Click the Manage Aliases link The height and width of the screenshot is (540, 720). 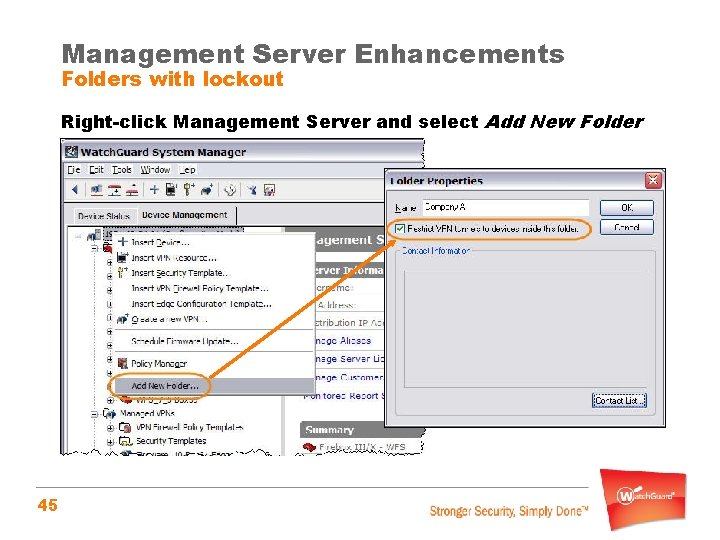click(343, 341)
